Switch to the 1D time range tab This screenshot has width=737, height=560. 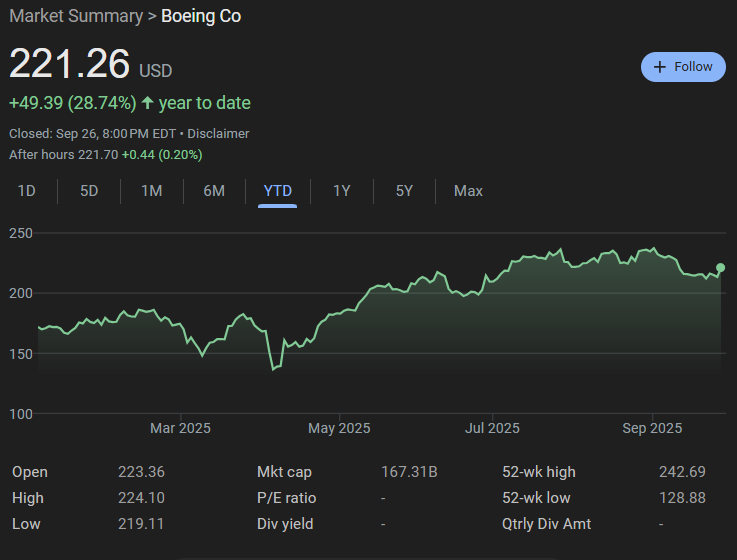(27, 190)
